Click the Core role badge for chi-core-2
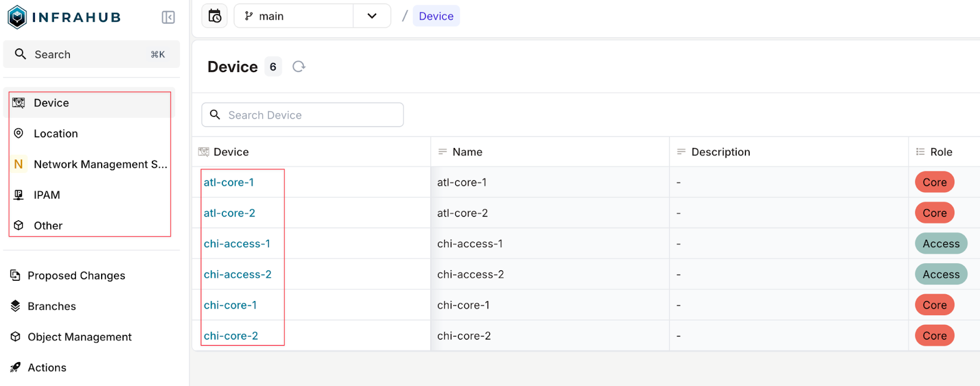The height and width of the screenshot is (386, 980). [935, 335]
